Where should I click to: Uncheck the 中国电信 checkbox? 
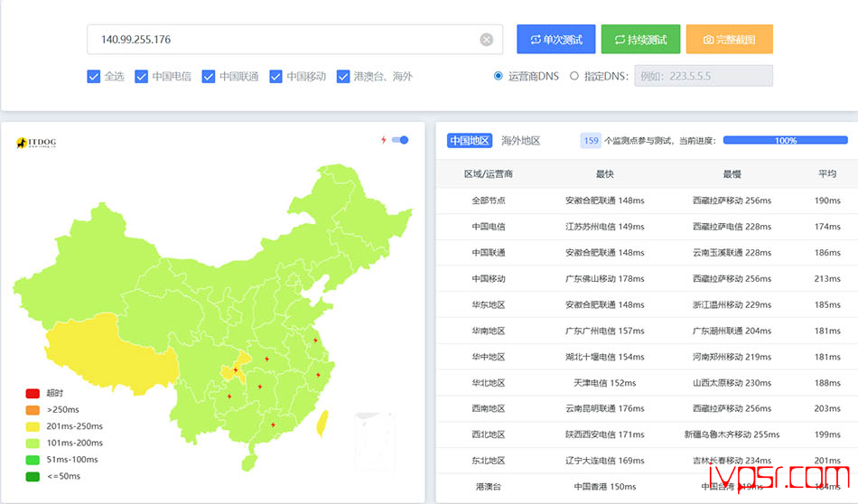tap(141, 77)
